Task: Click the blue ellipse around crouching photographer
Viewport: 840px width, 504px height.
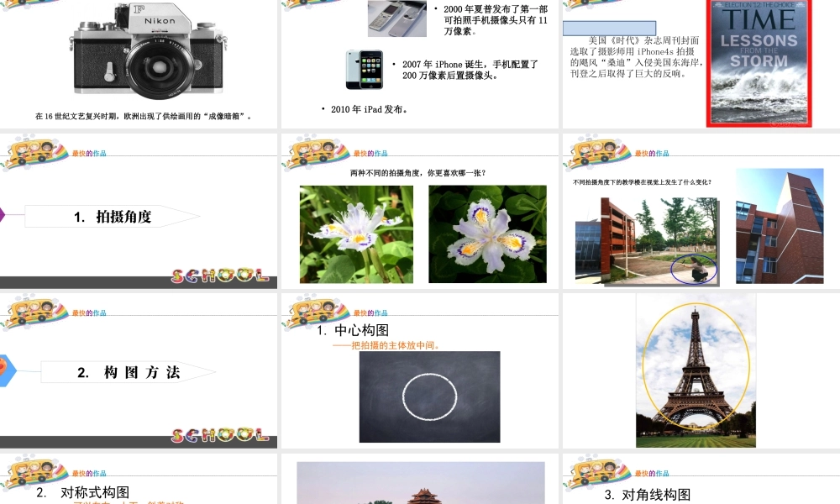Action: pos(694,270)
